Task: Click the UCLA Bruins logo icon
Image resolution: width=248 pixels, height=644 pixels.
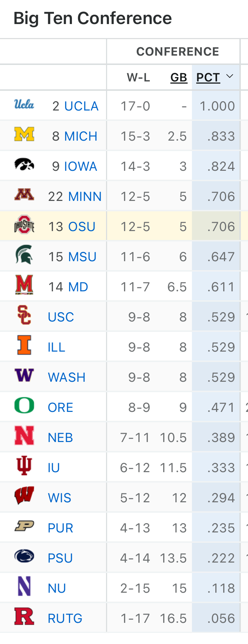Action: (x=24, y=105)
